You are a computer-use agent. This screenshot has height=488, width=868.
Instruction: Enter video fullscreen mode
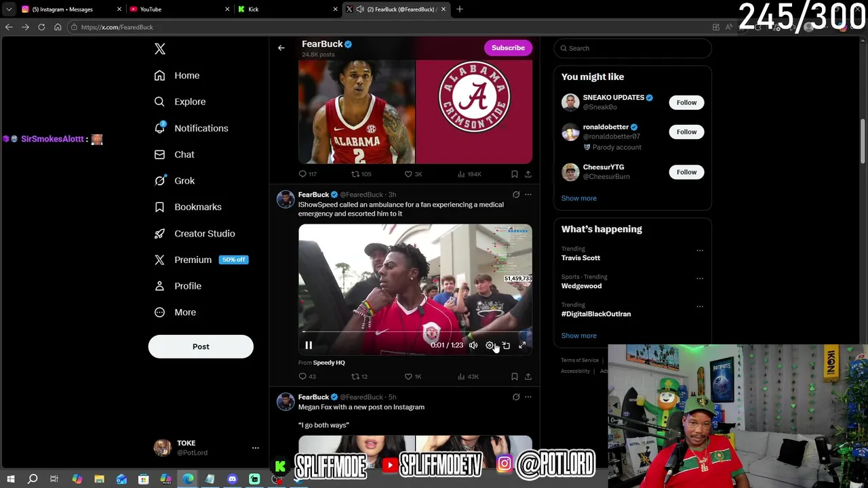point(522,346)
